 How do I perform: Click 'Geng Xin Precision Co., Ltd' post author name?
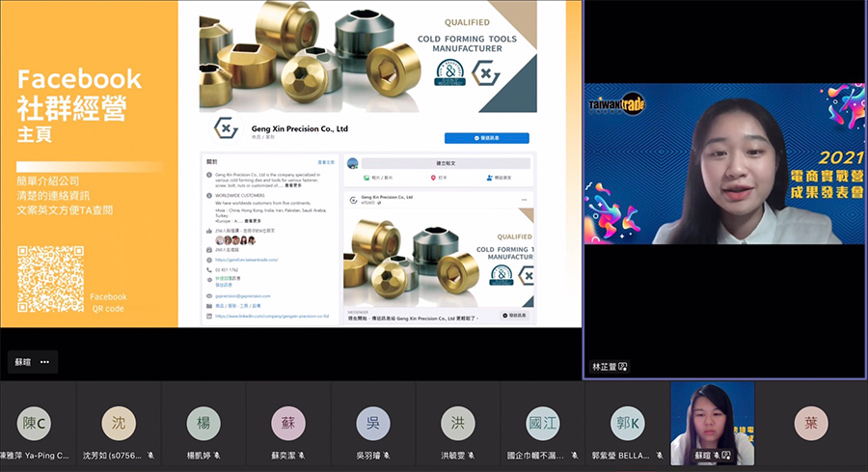387,197
